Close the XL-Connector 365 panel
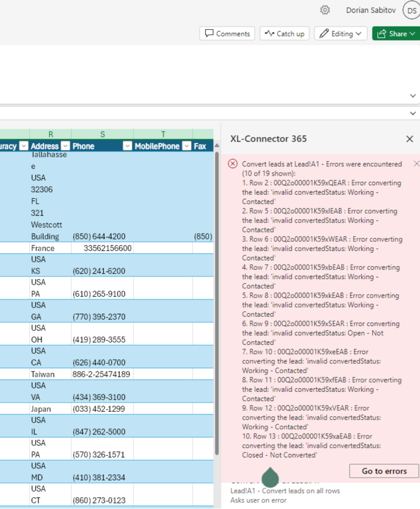The height and width of the screenshot is (509, 420). (410, 139)
